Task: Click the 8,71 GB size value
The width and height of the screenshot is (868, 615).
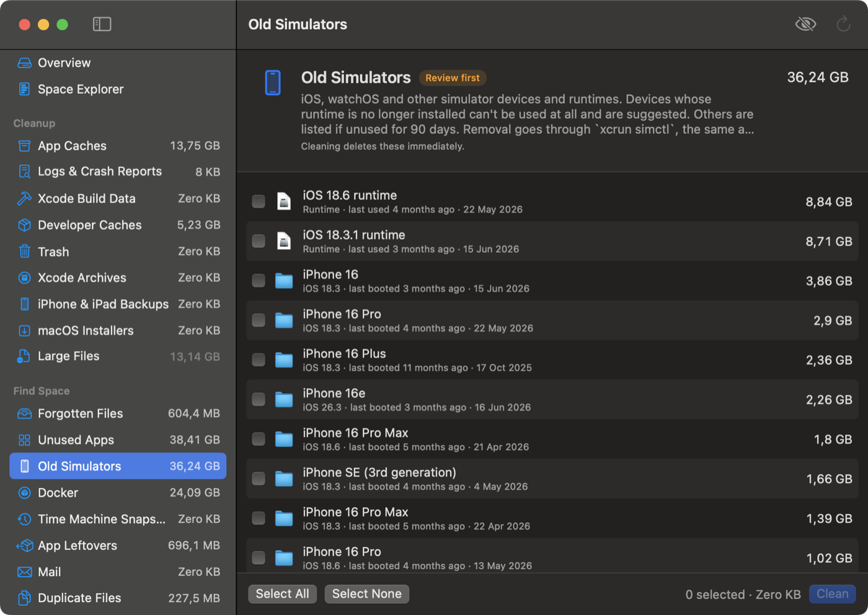Action: (829, 242)
